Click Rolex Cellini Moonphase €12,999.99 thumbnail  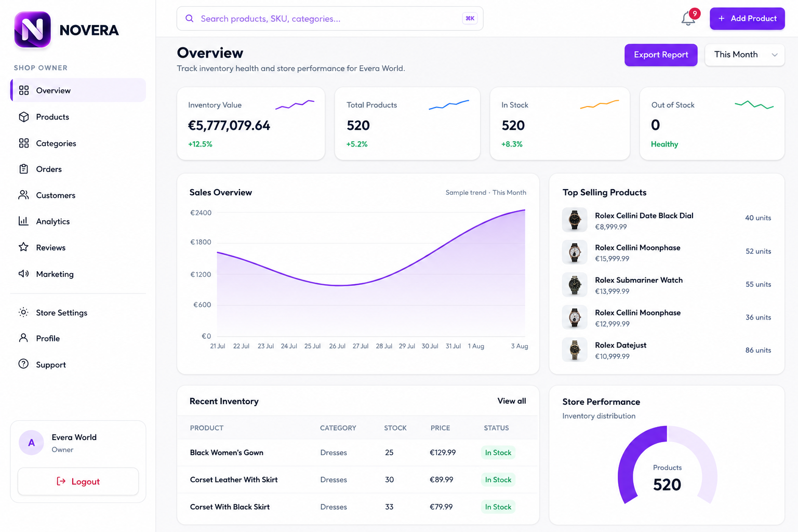575,317
